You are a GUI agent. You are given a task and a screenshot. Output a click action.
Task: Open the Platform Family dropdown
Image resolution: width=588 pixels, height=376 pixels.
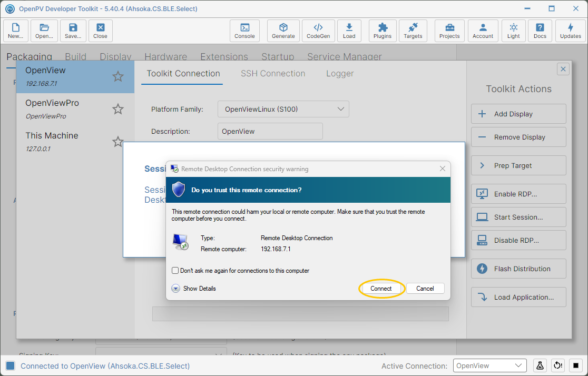(x=283, y=109)
